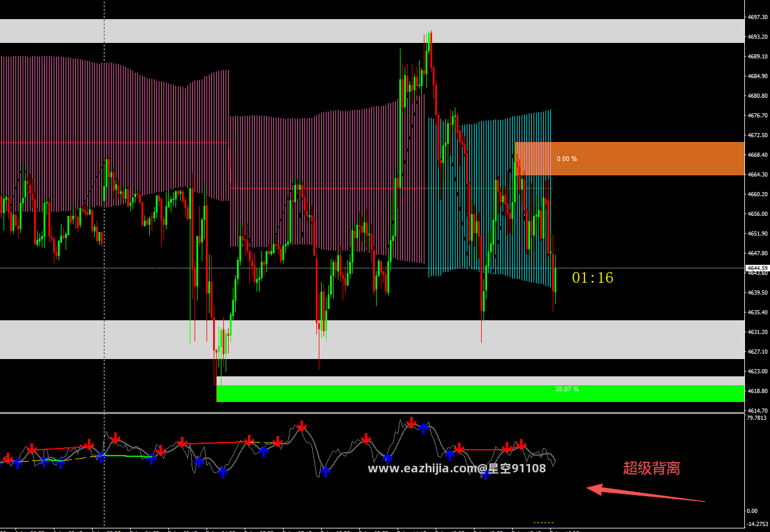Click the 4614.70 price scale label
Viewport: 770px width, 532px height.
point(757,411)
